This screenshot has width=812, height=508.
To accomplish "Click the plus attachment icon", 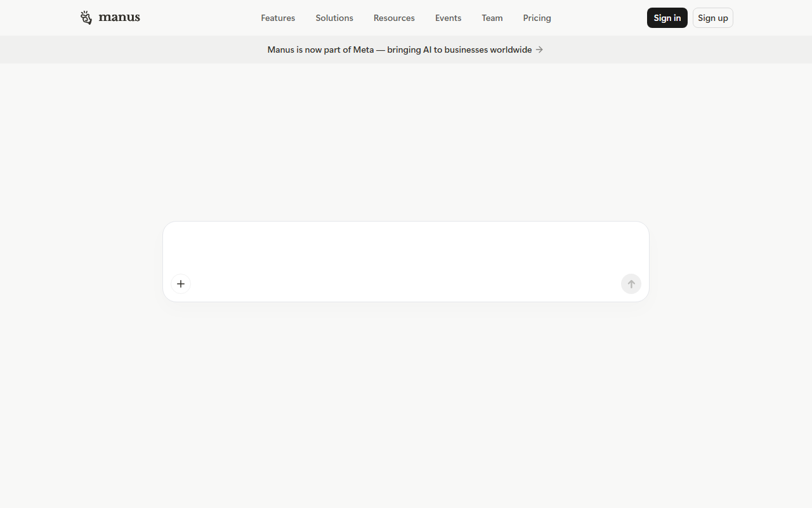I will 181,284.
